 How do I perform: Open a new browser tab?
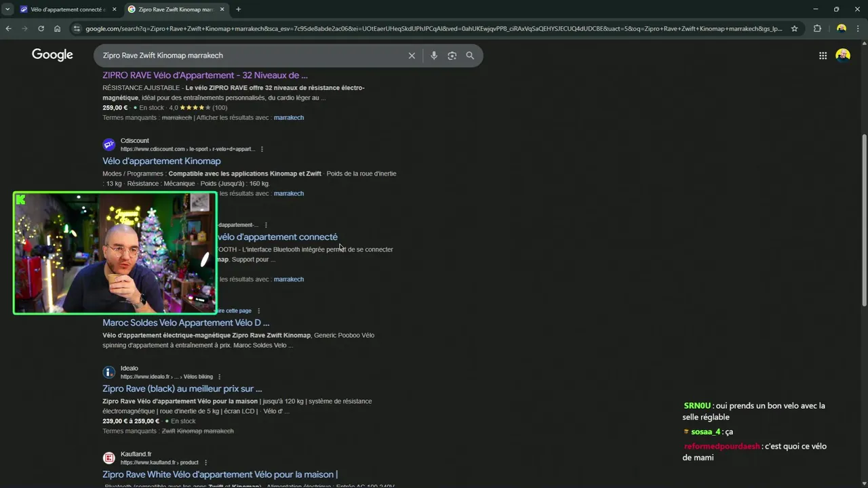click(x=238, y=9)
